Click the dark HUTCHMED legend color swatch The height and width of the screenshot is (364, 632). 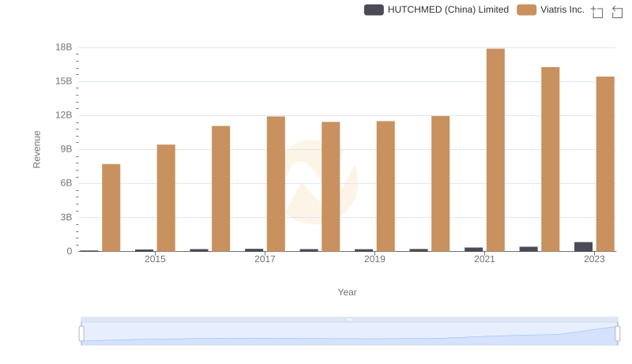(x=374, y=9)
